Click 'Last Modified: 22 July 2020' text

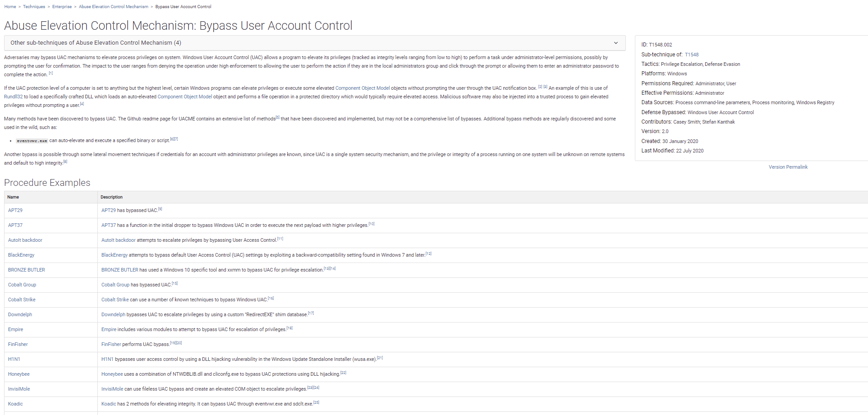(x=672, y=151)
